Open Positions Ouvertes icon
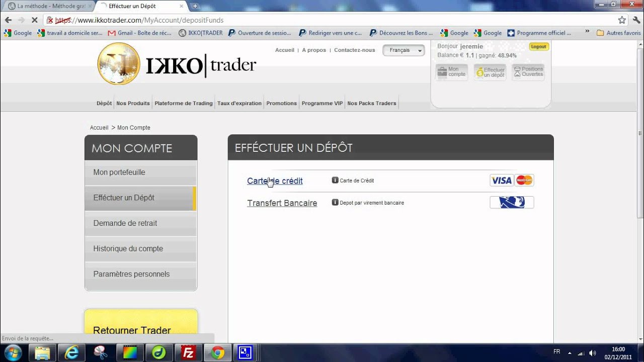 (528, 72)
